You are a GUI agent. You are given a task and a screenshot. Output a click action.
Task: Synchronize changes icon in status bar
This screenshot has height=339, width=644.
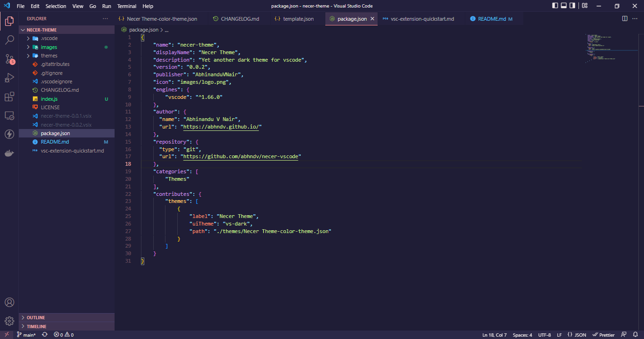tap(45, 335)
